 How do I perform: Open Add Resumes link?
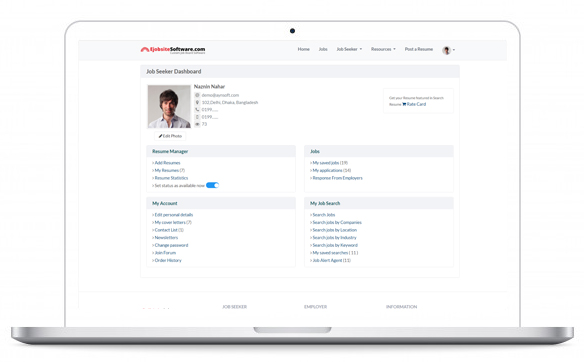point(167,163)
